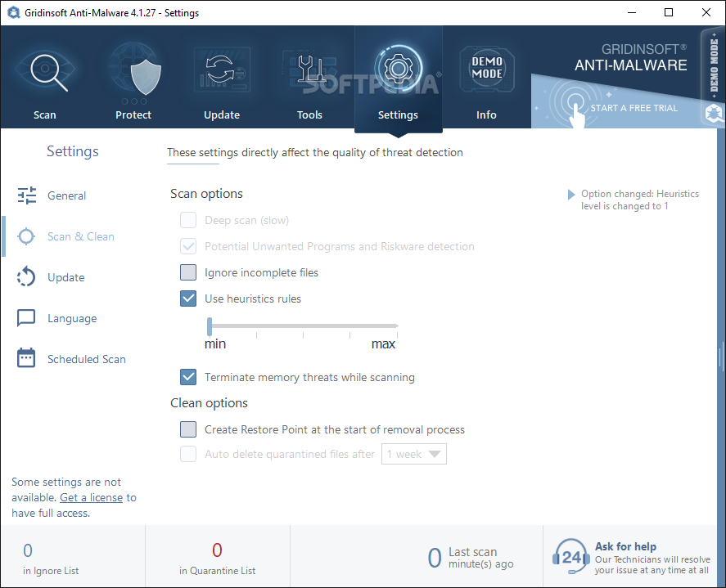Minimize the Gridinsoft window

coord(632,12)
